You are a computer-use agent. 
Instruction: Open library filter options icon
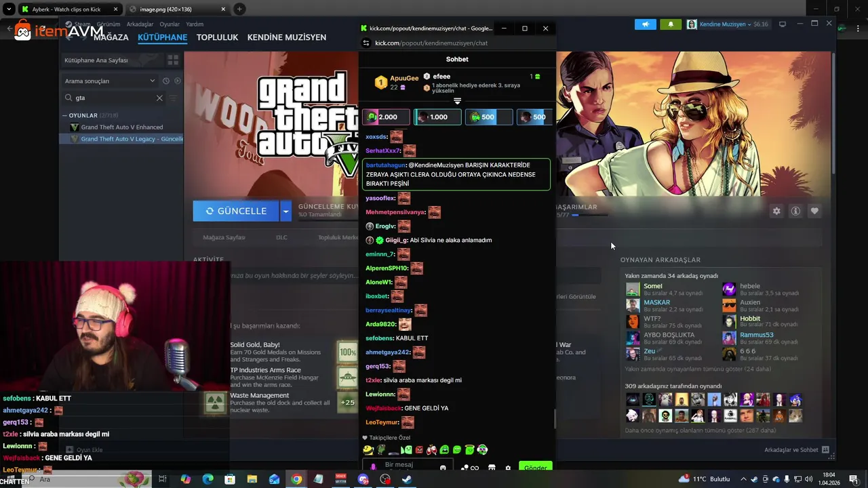tap(174, 98)
